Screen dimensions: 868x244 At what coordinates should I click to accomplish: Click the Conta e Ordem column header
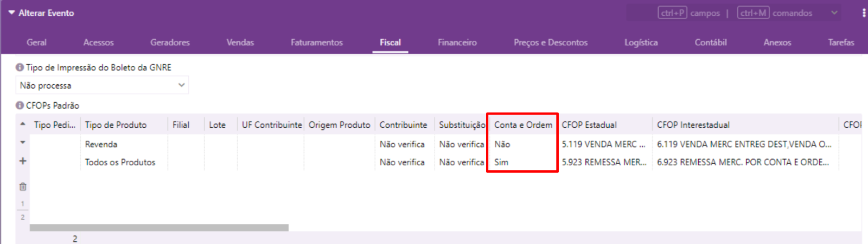[523, 125]
